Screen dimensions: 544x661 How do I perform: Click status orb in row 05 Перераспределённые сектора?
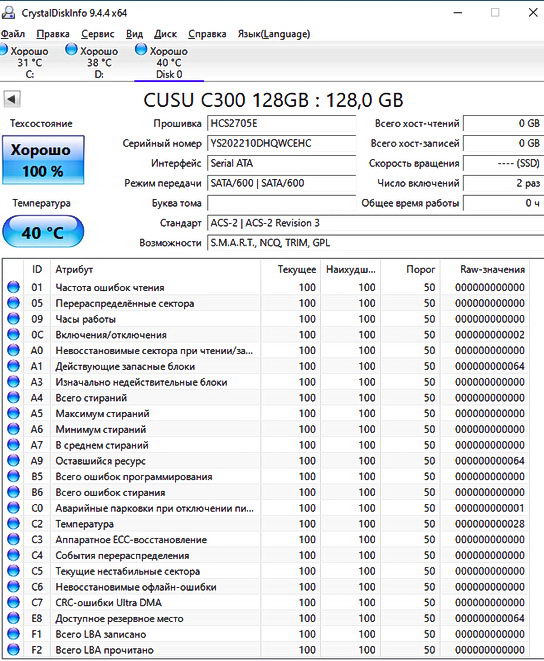click(x=13, y=303)
